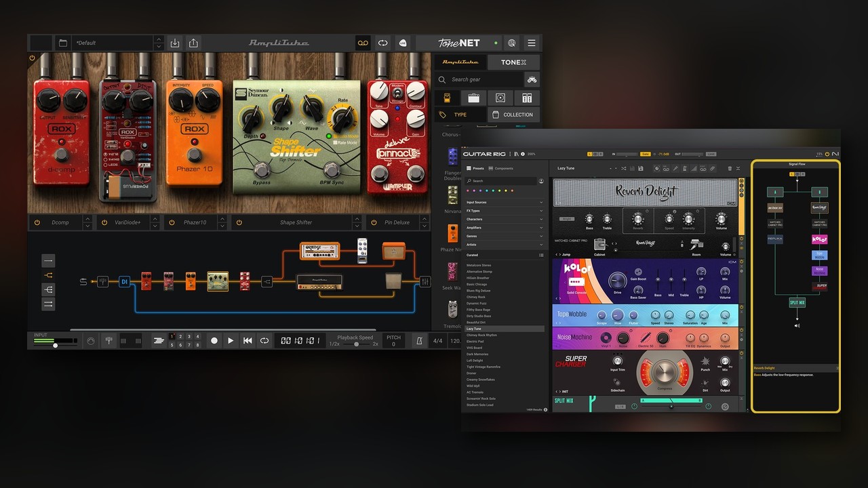This screenshot has width=868, height=488.
Task: Click the metronome icon in AmpliTube transport
Action: tap(420, 341)
